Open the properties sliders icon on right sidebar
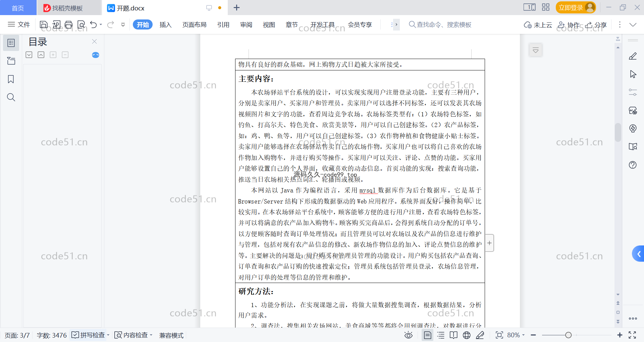644x342 pixels. point(633,92)
